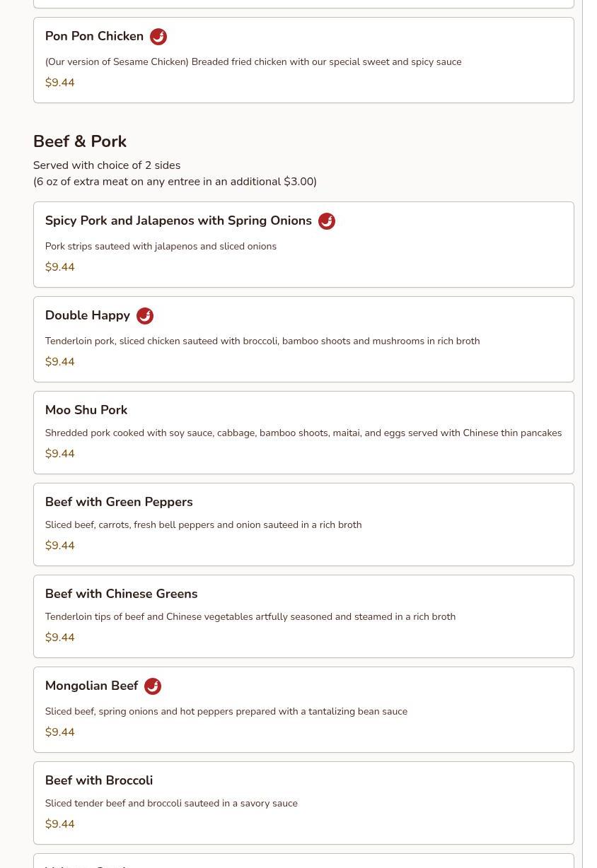
Task: Click the spicy chili icon beside Pon Pon Chicken
Action: point(158,37)
